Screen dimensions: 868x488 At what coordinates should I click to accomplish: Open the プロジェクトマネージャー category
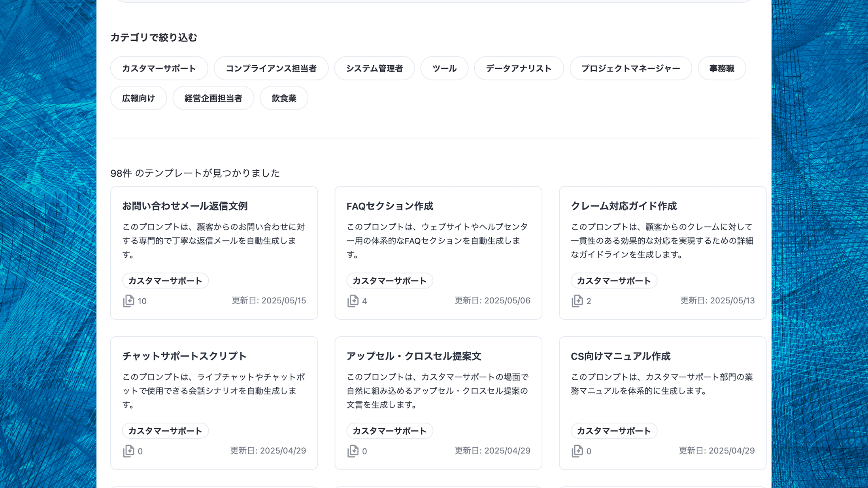coord(631,68)
